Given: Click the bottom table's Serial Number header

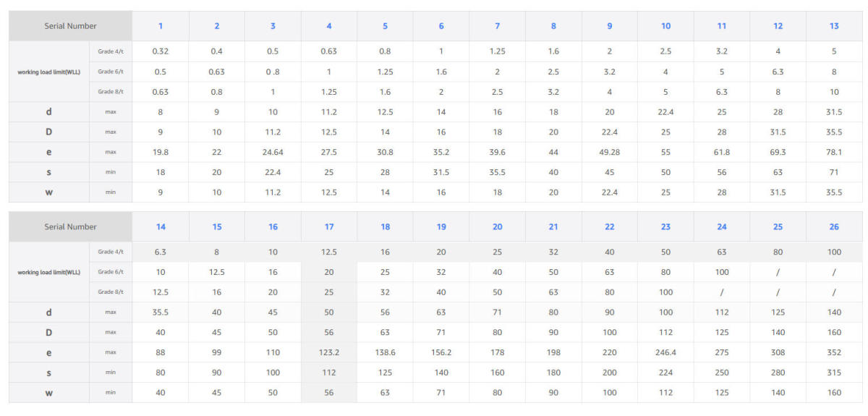Looking at the screenshot, I should pyautogui.click(x=70, y=227).
